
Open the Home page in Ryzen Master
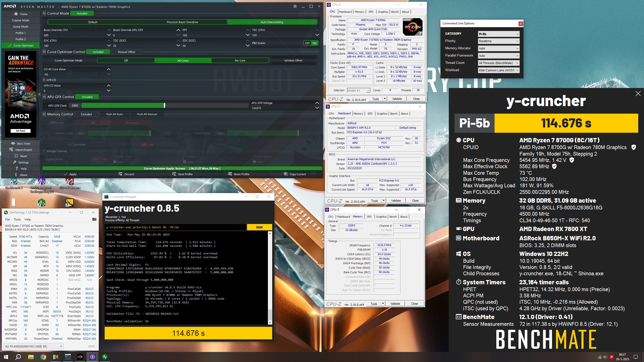pyautogui.click(x=21, y=14)
